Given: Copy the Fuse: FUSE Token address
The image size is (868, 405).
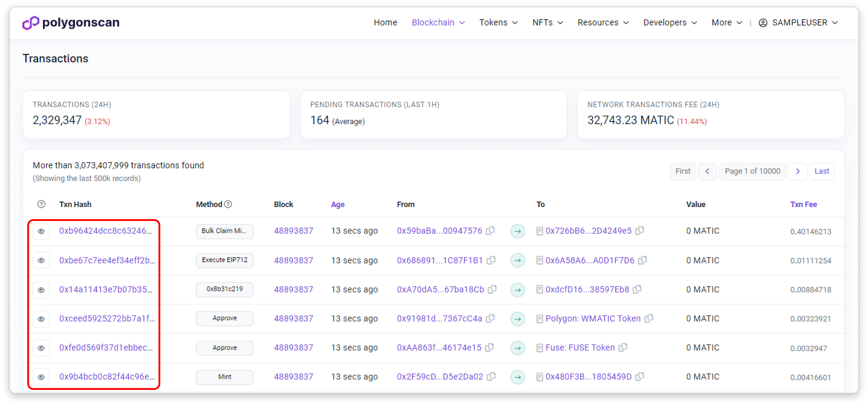Looking at the screenshot, I should tap(623, 347).
